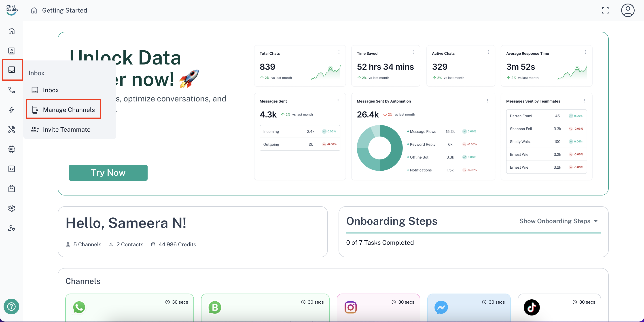Click the Notifications legend entry
Image resolution: width=644 pixels, height=322 pixels.
click(x=419, y=170)
